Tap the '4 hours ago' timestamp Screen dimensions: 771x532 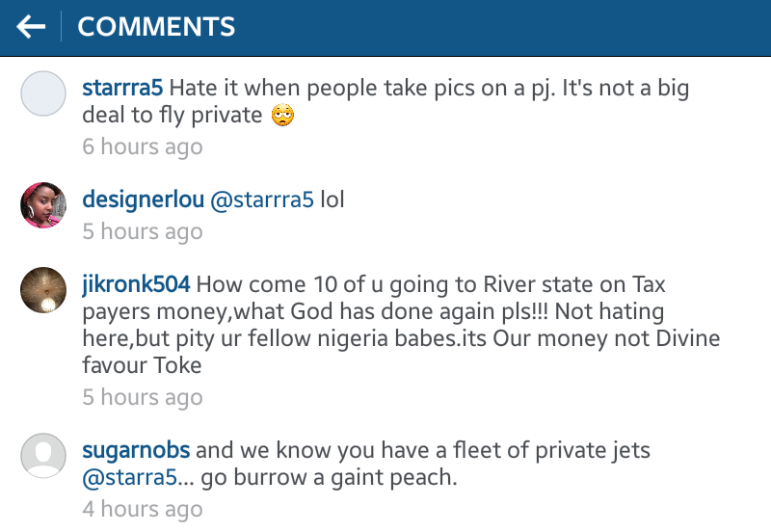[143, 510]
